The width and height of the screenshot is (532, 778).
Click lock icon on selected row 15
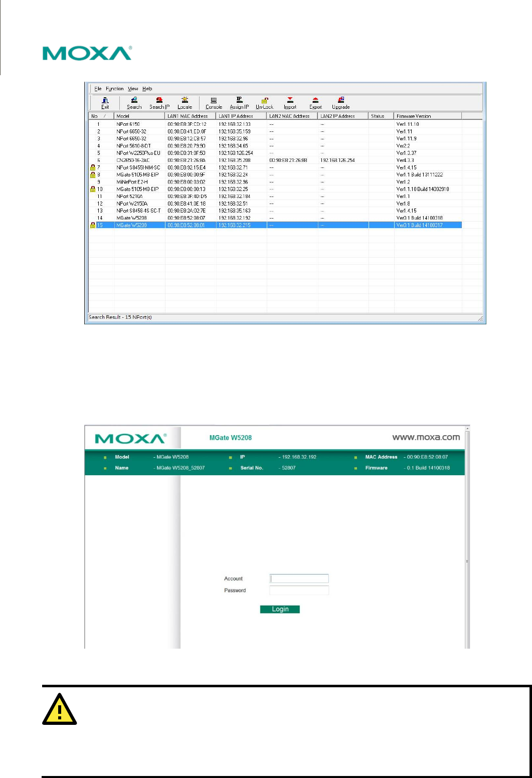pyautogui.click(x=93, y=225)
